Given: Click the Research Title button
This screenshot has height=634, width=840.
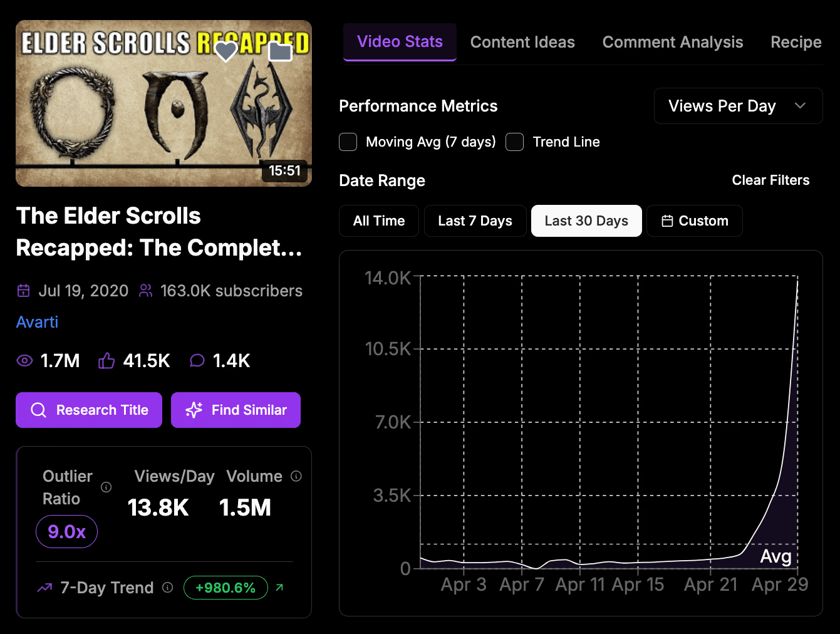Looking at the screenshot, I should [x=89, y=410].
